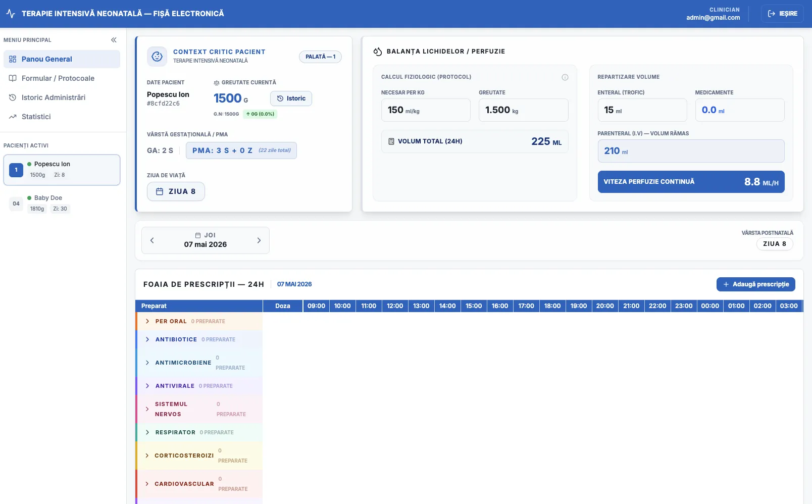Click the Medicamente 0.0 ml field

tap(740, 110)
